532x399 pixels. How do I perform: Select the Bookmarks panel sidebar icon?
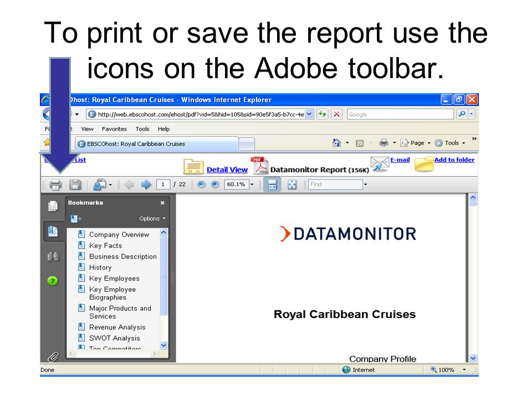[x=53, y=232]
